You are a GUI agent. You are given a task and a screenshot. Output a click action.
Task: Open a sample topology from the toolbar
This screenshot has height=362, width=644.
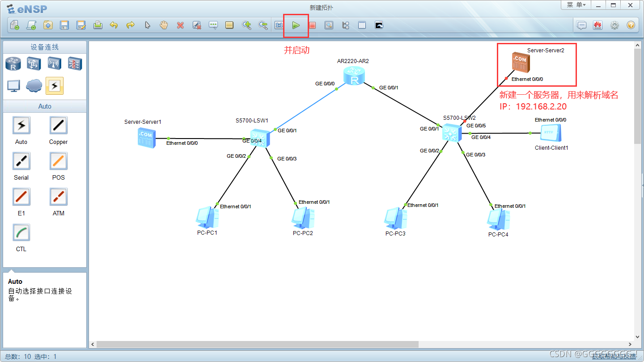[x=31, y=25]
